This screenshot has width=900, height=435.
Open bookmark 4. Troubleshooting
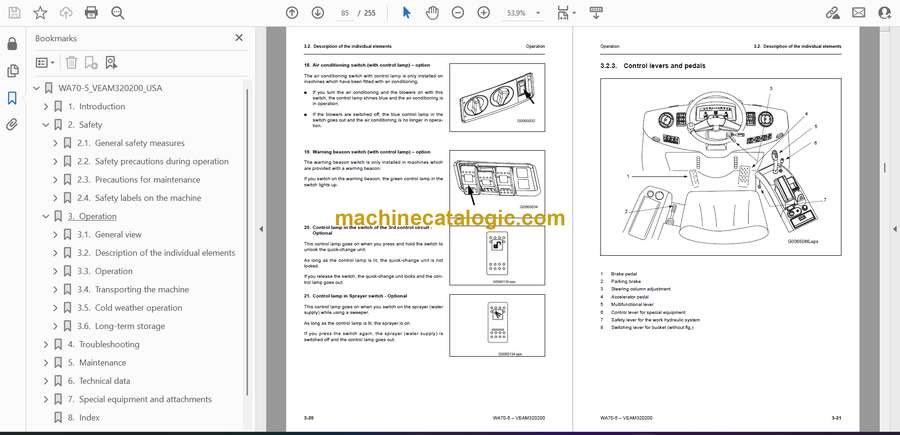(103, 344)
